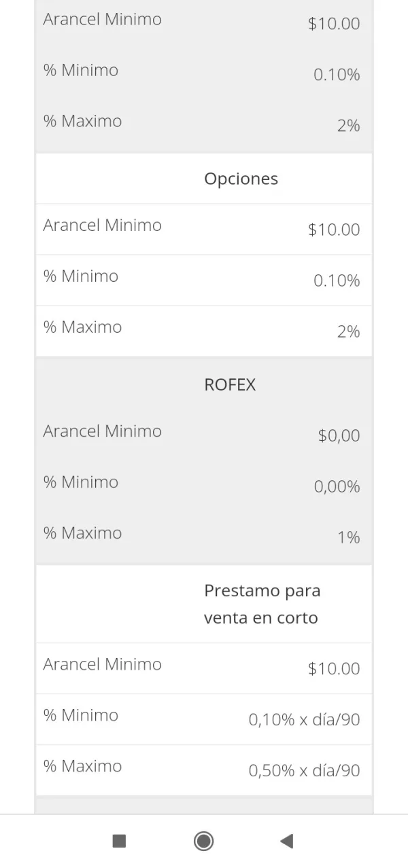Viewport: 408px width, 868px height.
Task: Tap the 2% value under Opciones
Action: (348, 331)
